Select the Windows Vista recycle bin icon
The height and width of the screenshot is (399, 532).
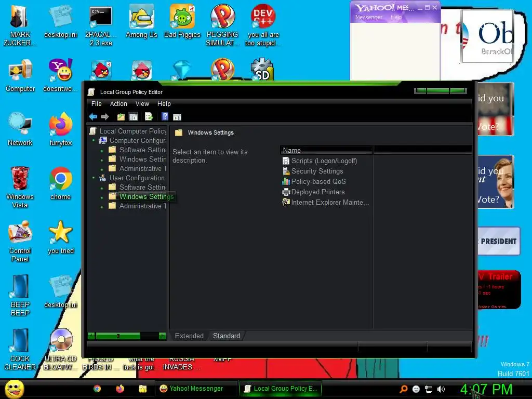(x=20, y=187)
